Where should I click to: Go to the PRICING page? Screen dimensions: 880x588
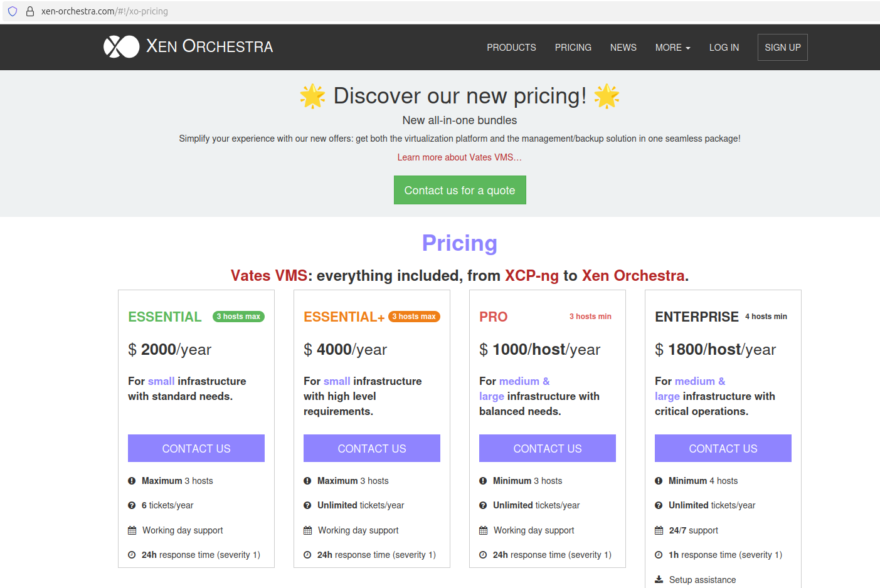[573, 48]
